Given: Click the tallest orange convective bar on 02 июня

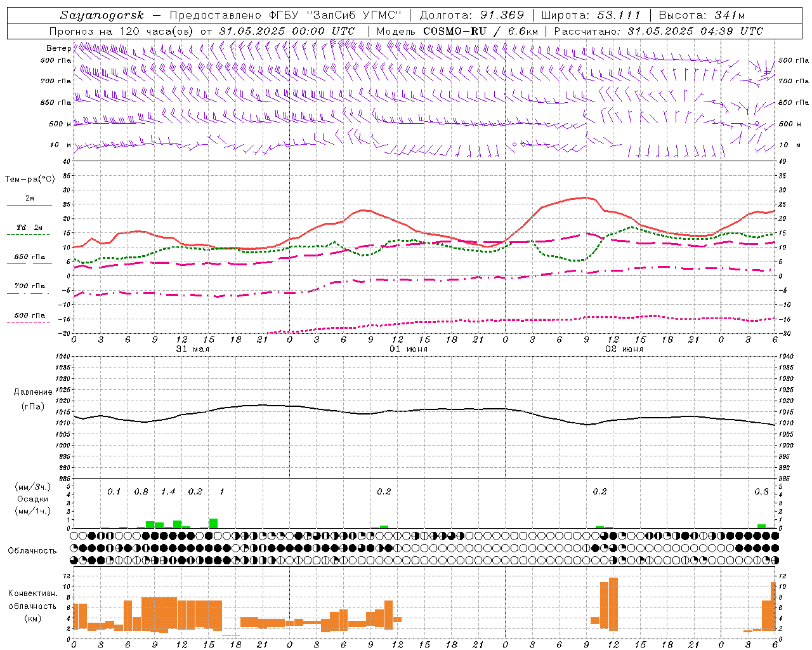Looking at the screenshot, I should point(613,603).
